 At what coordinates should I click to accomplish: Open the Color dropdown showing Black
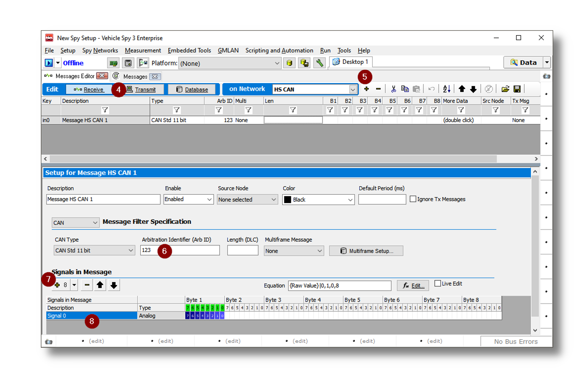click(x=318, y=200)
